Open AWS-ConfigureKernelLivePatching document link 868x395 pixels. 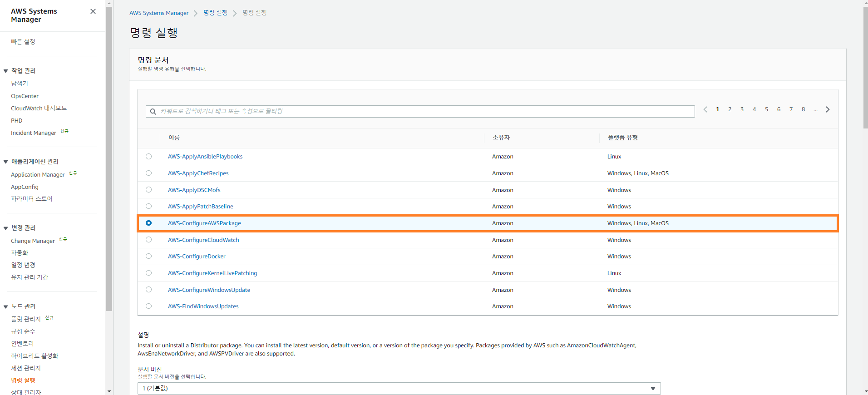(x=212, y=273)
